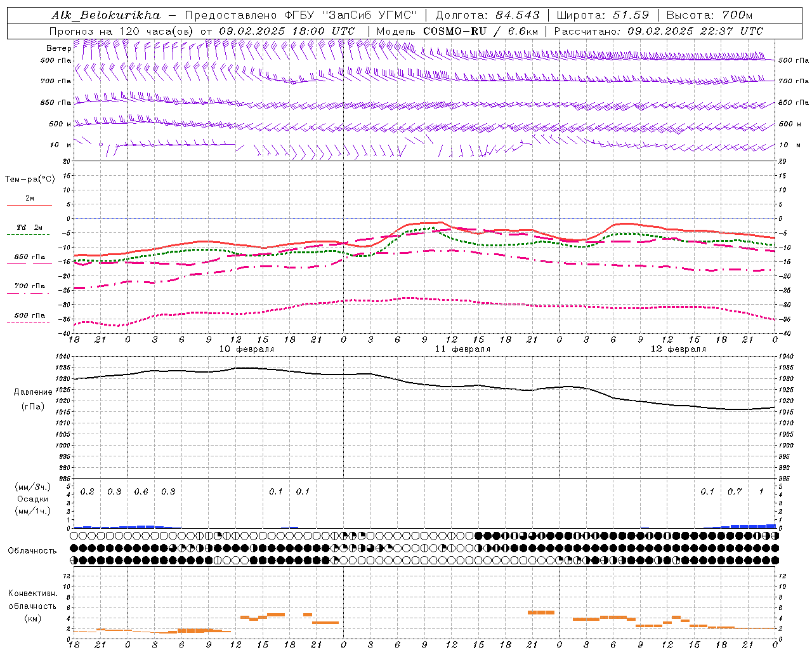
Task: Select the date label 12 февраля
Action: (x=678, y=349)
